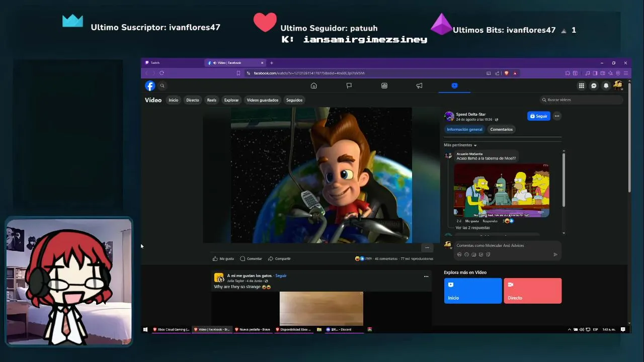The width and height of the screenshot is (644, 362).
Task: Click Seguir next to A mi me gustan los gatos
Action: pos(281,276)
